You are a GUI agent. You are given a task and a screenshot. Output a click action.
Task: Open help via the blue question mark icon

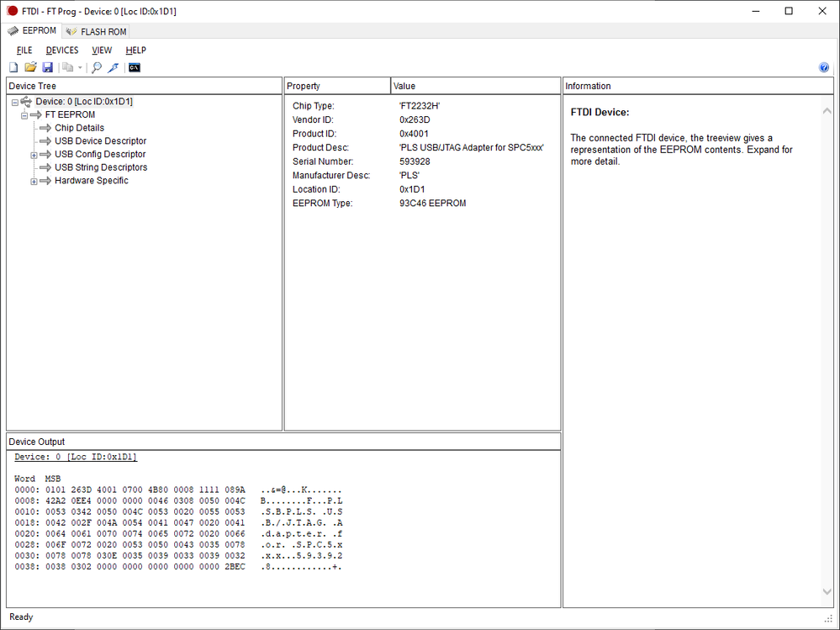pyautogui.click(x=824, y=67)
